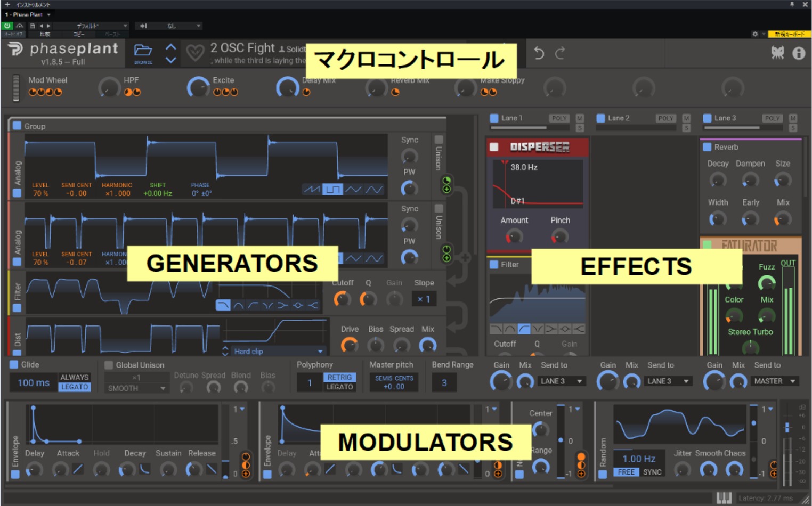Select the triangle waveform on first oscillator
The image size is (812, 506).
click(x=353, y=190)
